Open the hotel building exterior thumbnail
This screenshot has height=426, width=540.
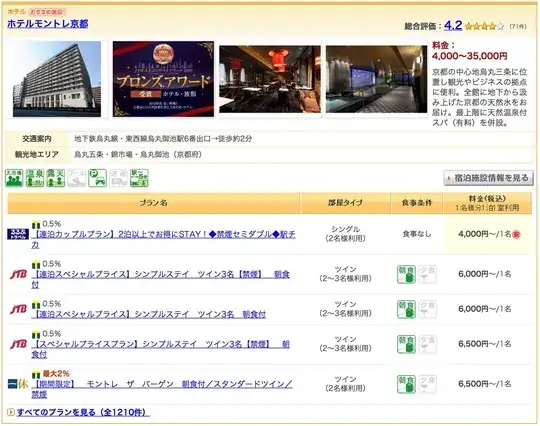(x=57, y=79)
